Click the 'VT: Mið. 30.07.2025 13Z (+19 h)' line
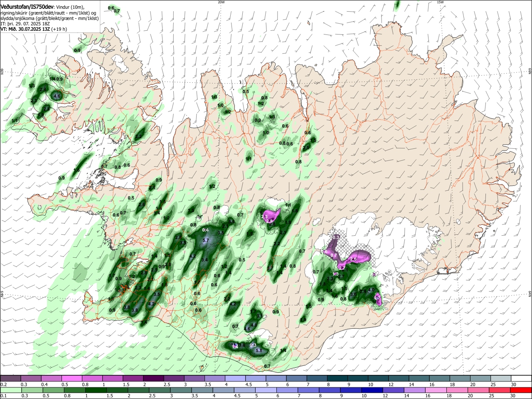This screenshot has width=532, height=399. [34, 29]
